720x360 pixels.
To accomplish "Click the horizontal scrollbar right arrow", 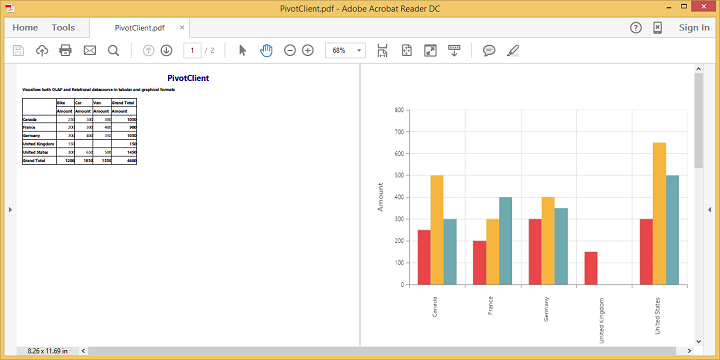I will coord(690,351).
